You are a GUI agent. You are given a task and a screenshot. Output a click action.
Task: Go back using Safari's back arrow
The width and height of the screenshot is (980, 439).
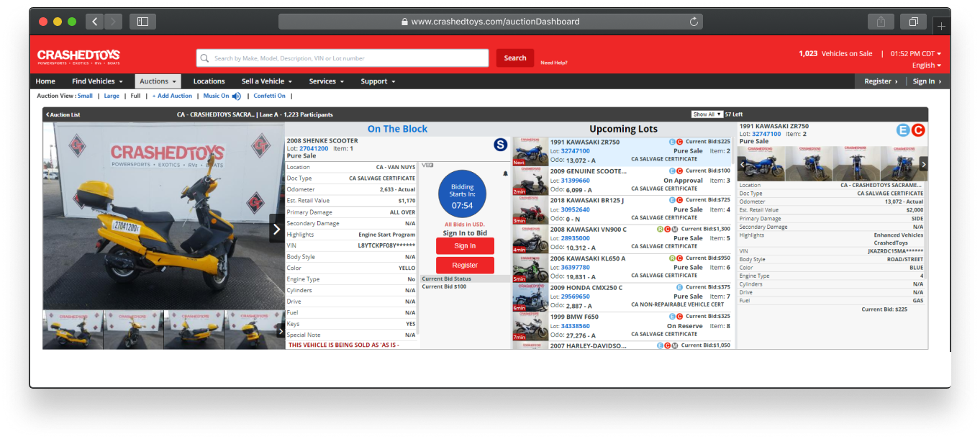95,22
